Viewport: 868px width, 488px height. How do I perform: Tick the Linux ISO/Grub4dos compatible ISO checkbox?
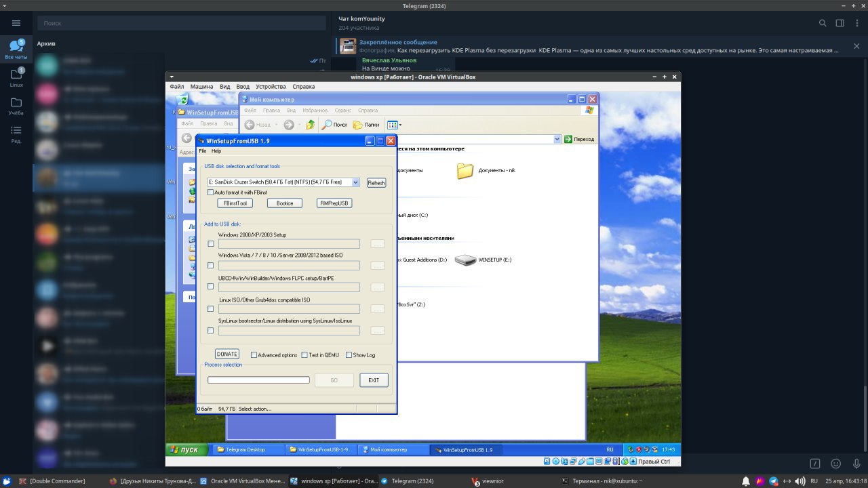tap(211, 308)
